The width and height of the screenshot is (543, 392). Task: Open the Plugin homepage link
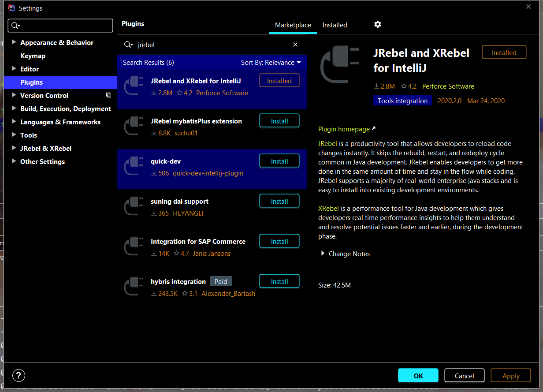click(x=347, y=129)
